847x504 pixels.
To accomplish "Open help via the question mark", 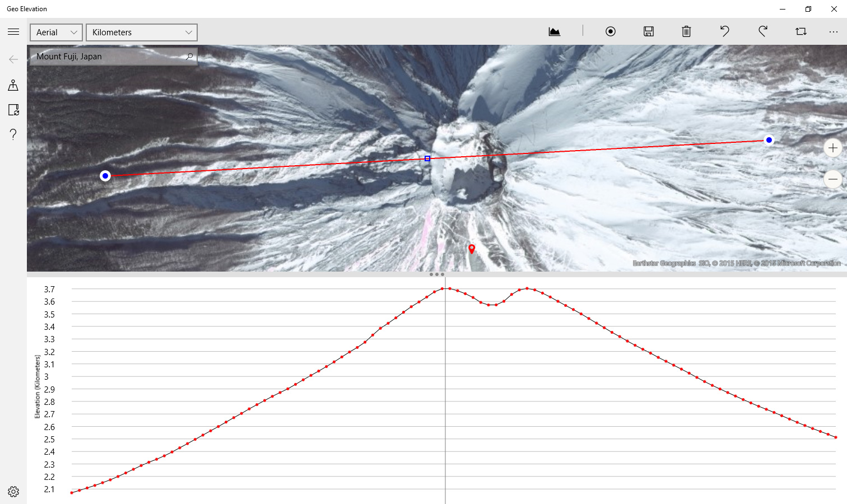I will click(13, 134).
